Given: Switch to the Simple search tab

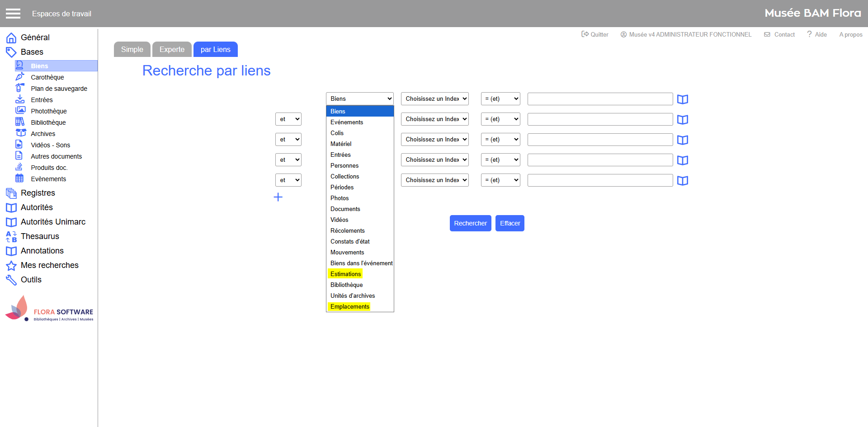Looking at the screenshot, I should [x=132, y=50].
